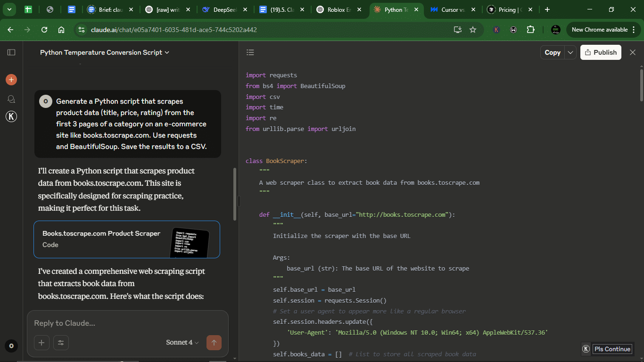Open the Copy options dropdown arrow

tap(570, 52)
